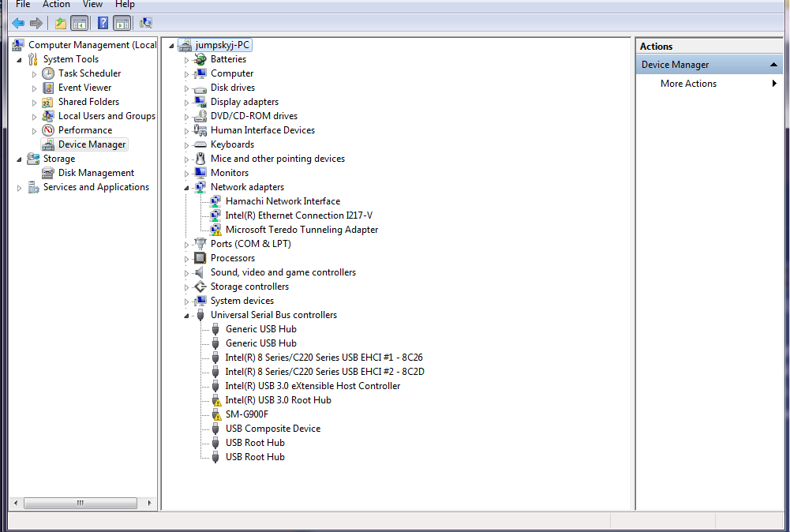Click the Performance monitor icon
This screenshot has width=790, height=532.
48,130
